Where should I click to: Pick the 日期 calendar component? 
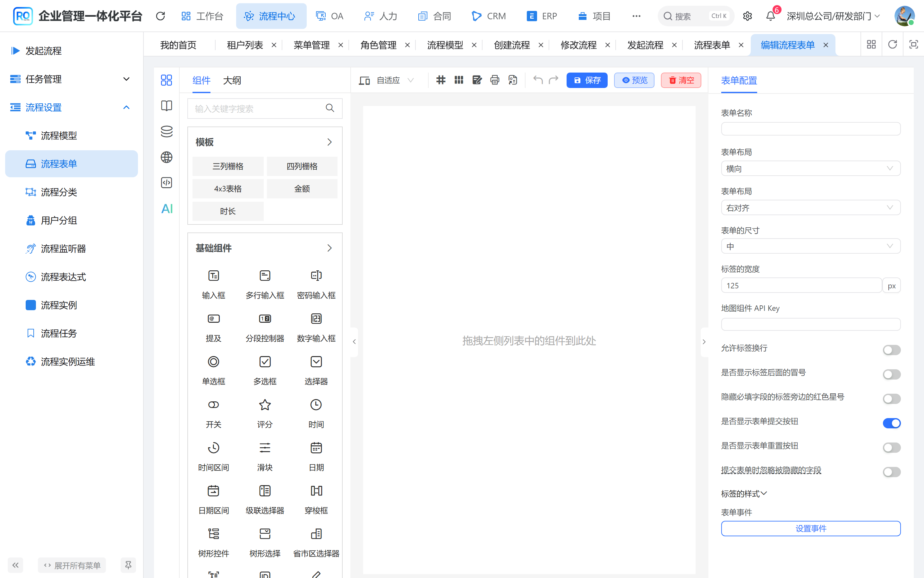pyautogui.click(x=316, y=447)
